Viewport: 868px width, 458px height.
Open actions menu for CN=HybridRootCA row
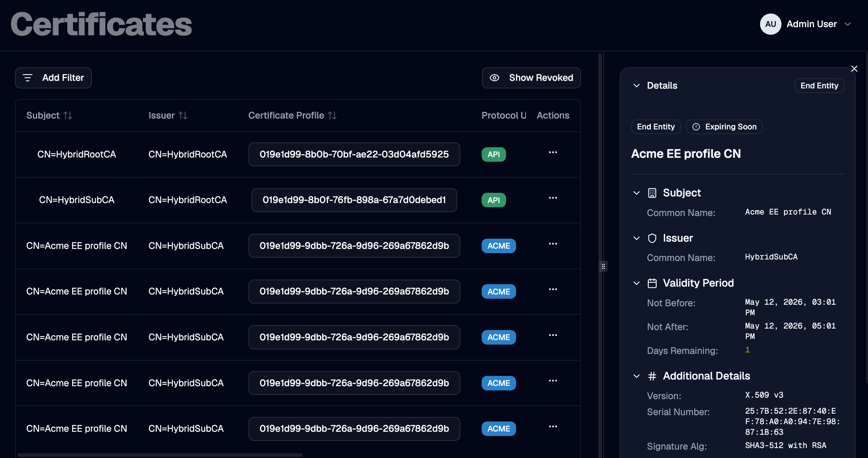[553, 153]
